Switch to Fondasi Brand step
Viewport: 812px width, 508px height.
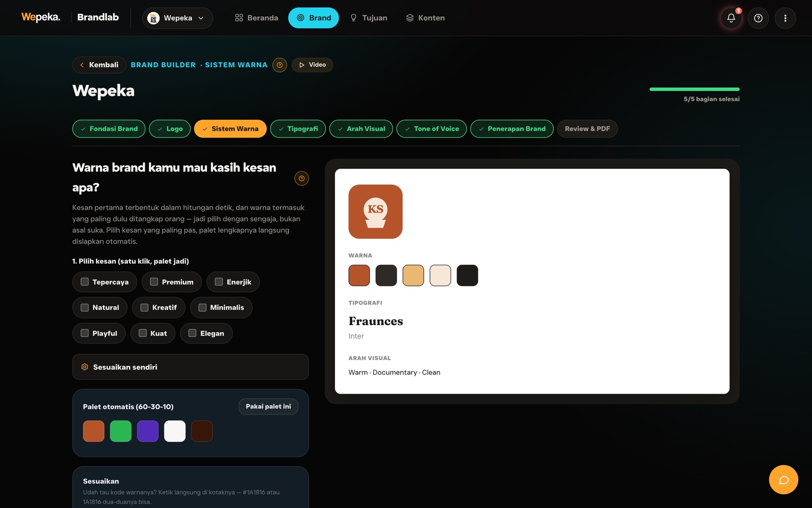[x=109, y=129]
